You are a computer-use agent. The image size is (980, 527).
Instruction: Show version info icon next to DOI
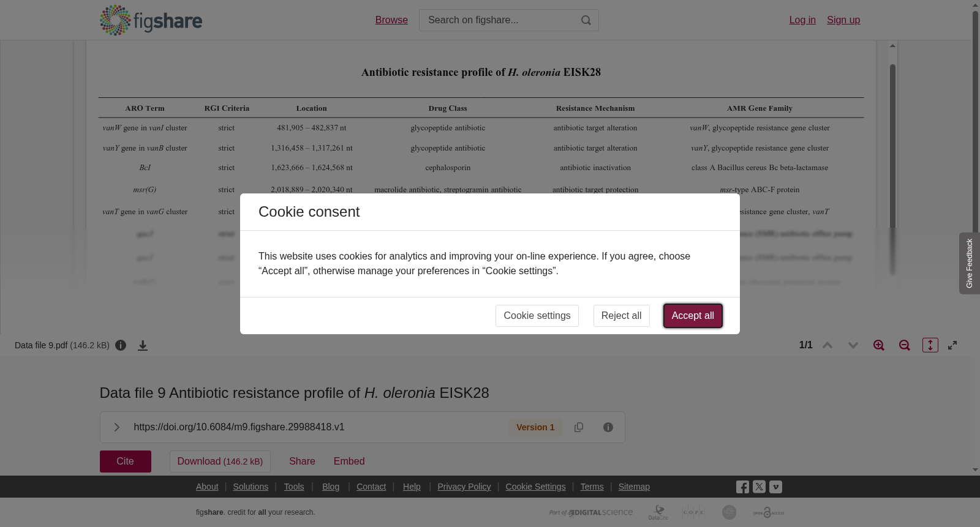click(608, 427)
